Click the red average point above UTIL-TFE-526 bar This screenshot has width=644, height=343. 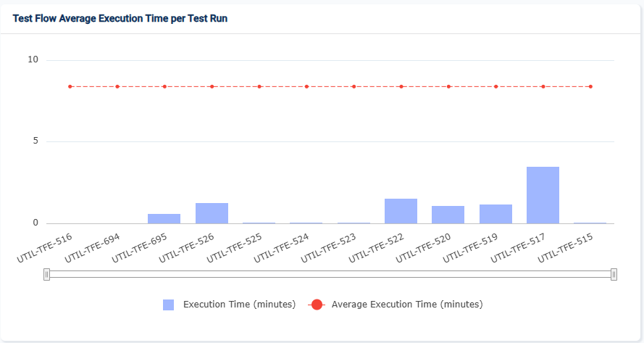[212, 86]
